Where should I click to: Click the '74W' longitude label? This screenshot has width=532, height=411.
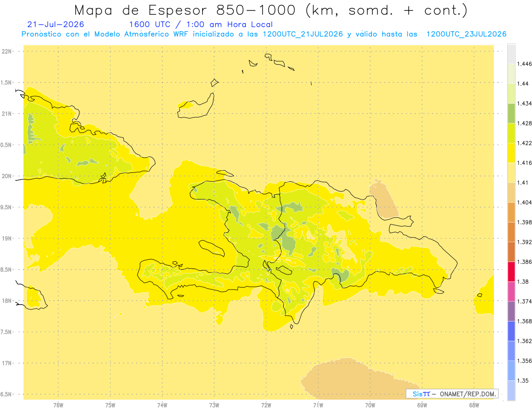pos(162,405)
